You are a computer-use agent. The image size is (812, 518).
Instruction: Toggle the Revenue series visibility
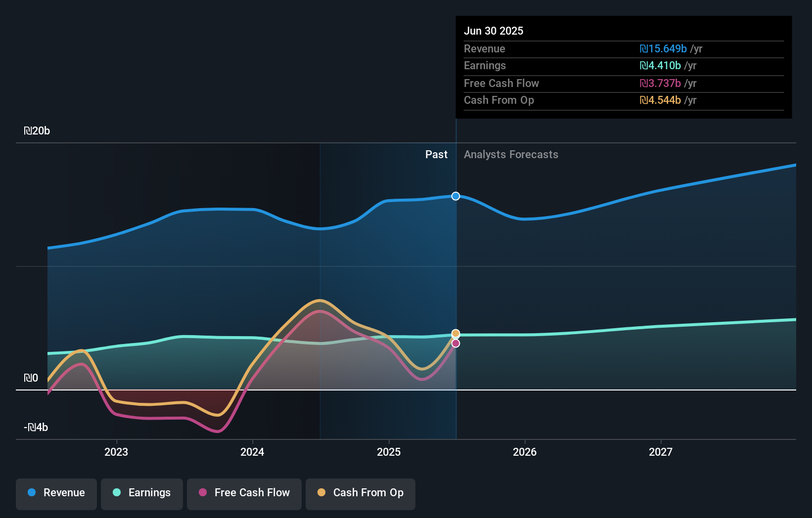56,494
